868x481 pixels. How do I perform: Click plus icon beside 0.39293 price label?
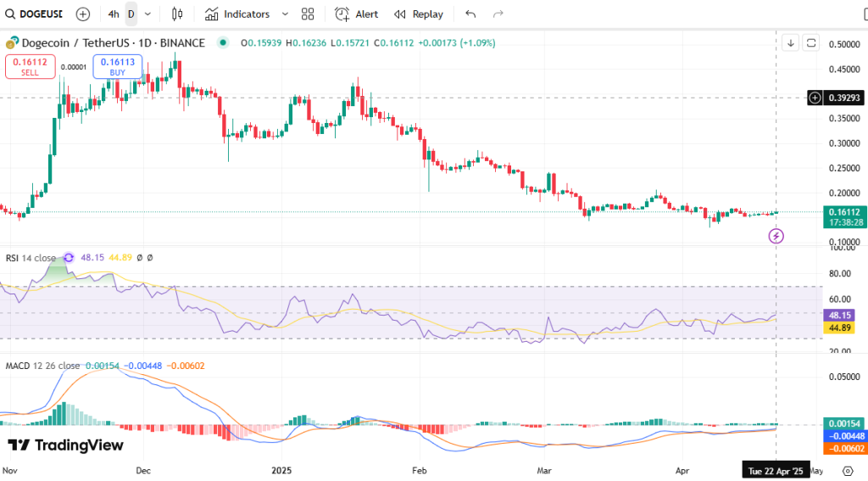815,98
